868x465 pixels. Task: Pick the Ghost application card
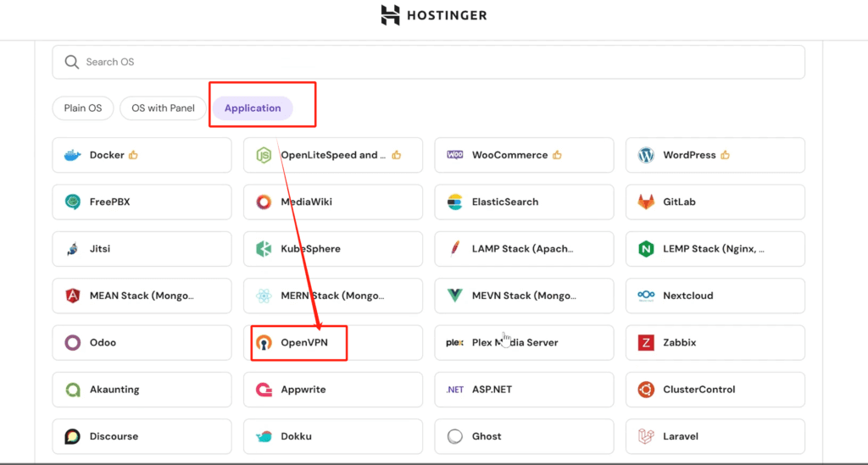pyautogui.click(x=524, y=436)
